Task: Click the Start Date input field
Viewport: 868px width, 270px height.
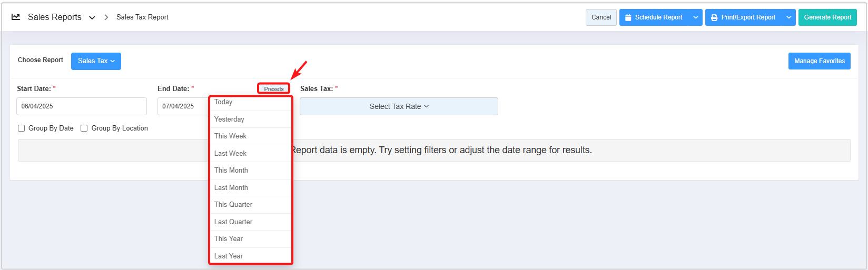Action: click(x=82, y=106)
